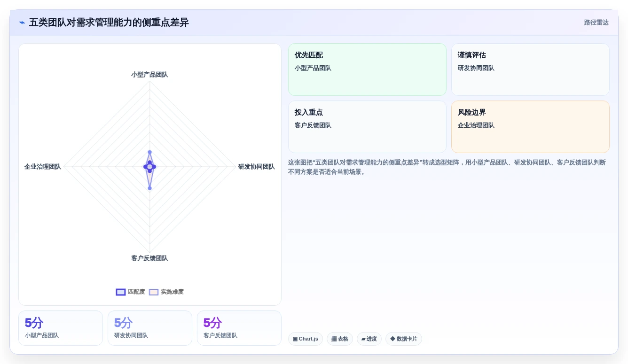Toggle the 实施难度 legend item
Viewport: 628px width, 364px height.
coord(166,292)
